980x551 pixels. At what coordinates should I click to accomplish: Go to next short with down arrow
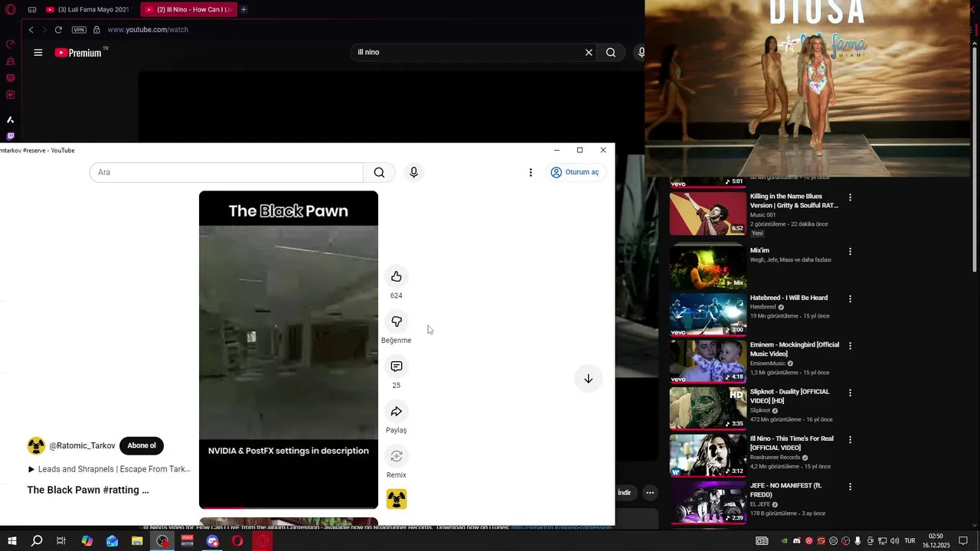[588, 379]
